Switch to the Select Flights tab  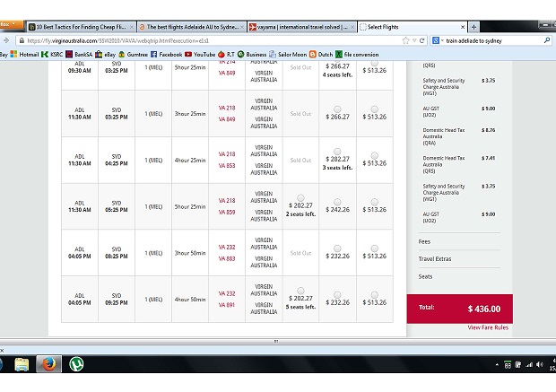pos(413,27)
